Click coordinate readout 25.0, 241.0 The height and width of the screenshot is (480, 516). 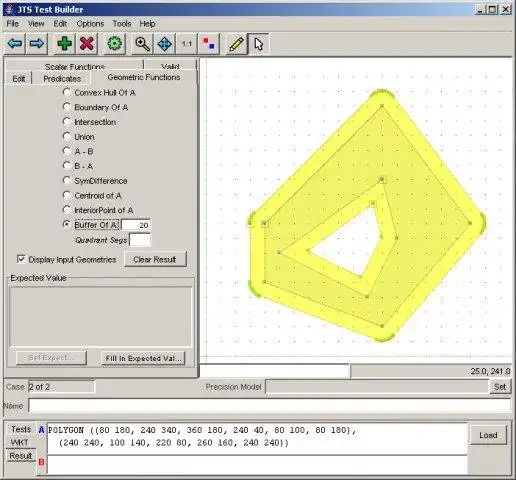(x=490, y=371)
